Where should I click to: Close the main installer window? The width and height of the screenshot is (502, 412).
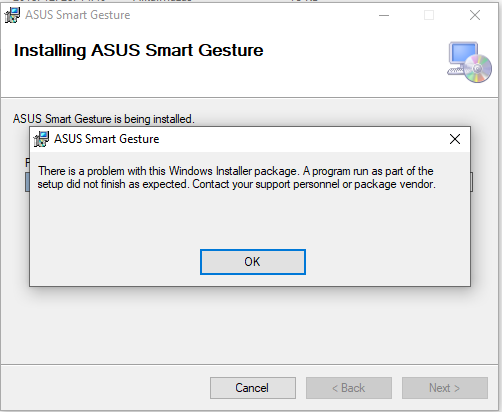[475, 15]
